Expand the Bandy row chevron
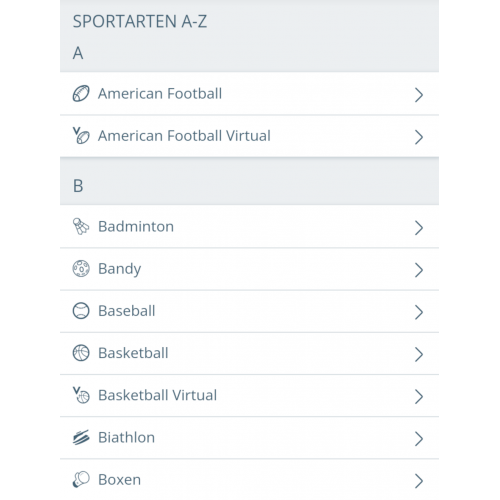The height and width of the screenshot is (500, 500). click(419, 270)
